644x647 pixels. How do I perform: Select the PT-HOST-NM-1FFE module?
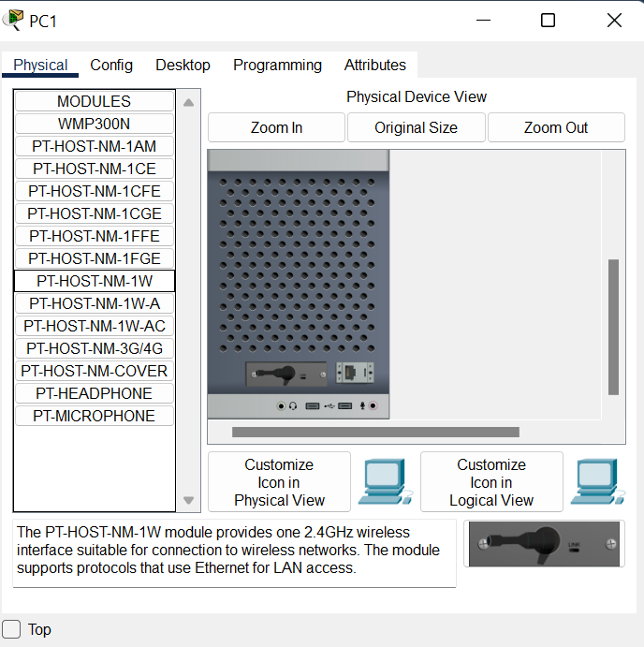(94, 236)
